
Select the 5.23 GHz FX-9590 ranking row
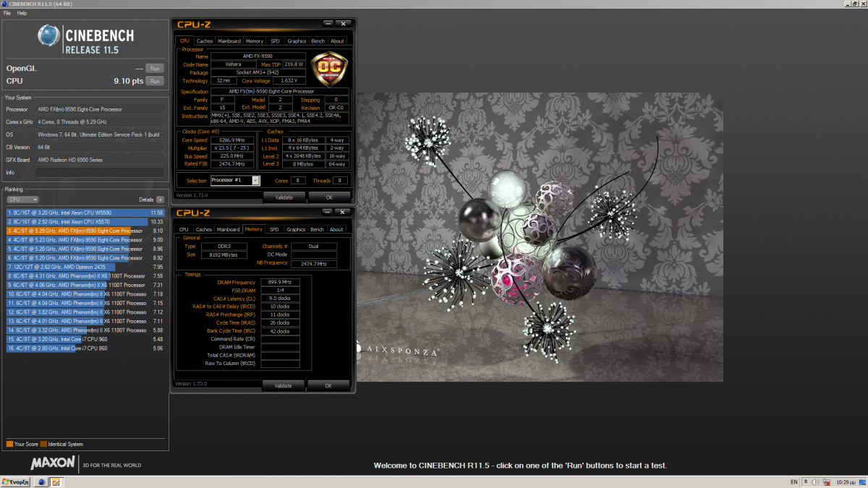point(85,239)
